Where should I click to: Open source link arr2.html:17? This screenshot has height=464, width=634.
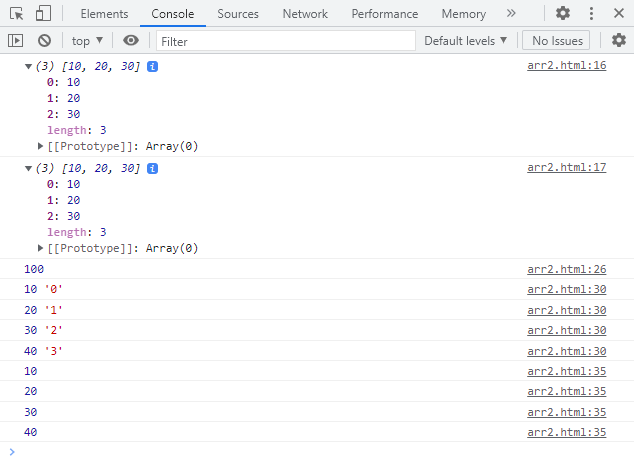point(566,167)
